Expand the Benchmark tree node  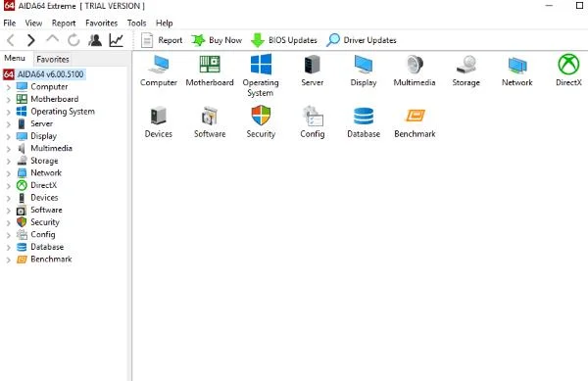pyautogui.click(x=8, y=260)
